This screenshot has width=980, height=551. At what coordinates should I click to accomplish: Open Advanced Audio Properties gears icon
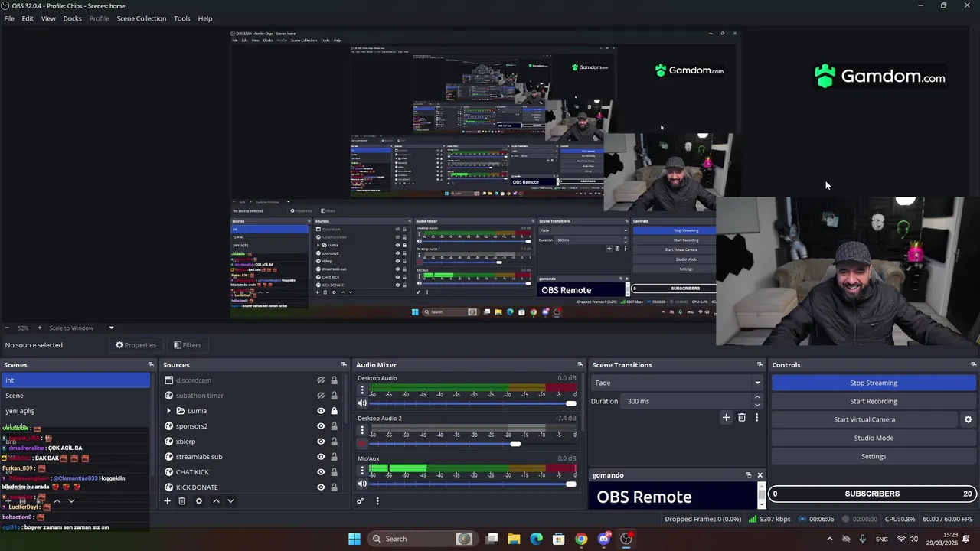360,501
